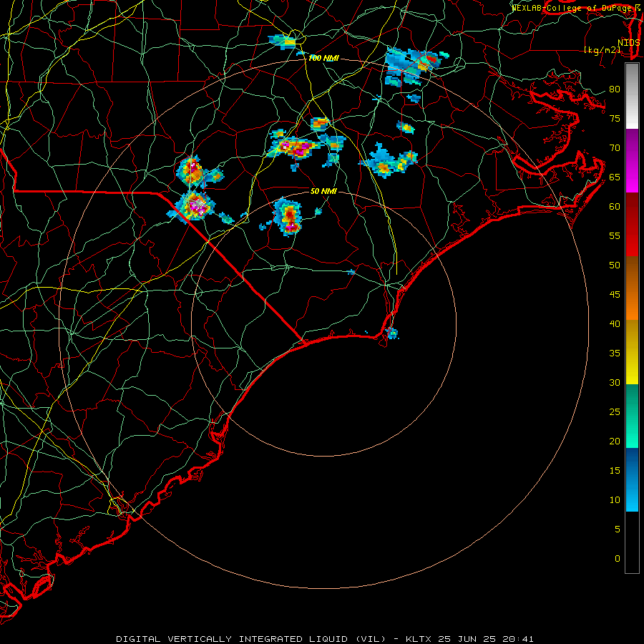
Task: Click the "[kg/m2]" units label
Action: click(x=602, y=50)
